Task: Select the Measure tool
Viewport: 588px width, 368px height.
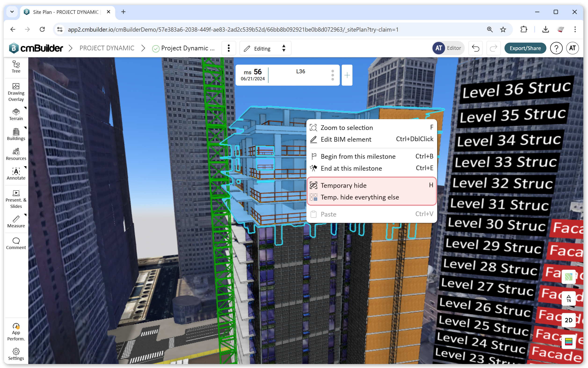Action: 16,222
